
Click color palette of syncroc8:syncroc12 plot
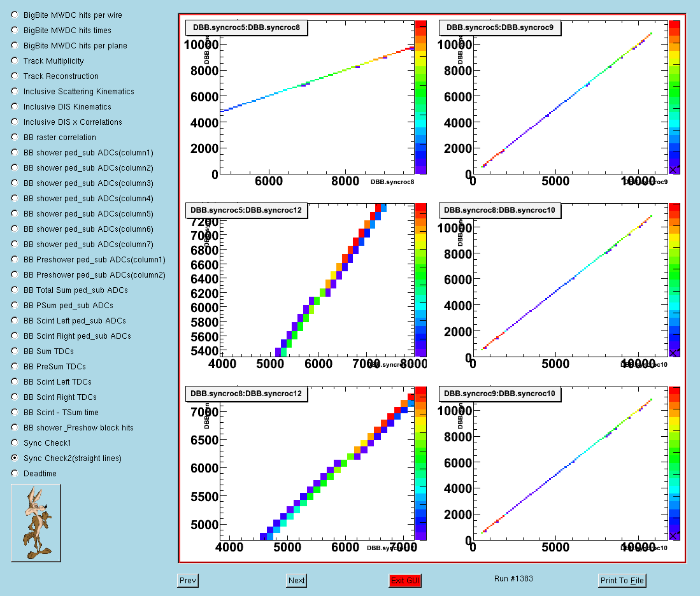(x=420, y=464)
